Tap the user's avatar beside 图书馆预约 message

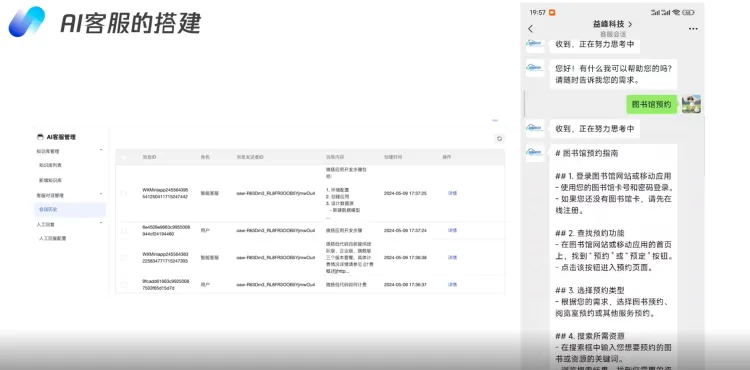[691, 104]
